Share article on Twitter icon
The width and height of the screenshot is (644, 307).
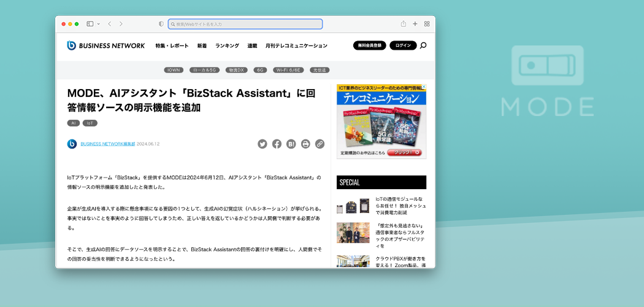263,144
